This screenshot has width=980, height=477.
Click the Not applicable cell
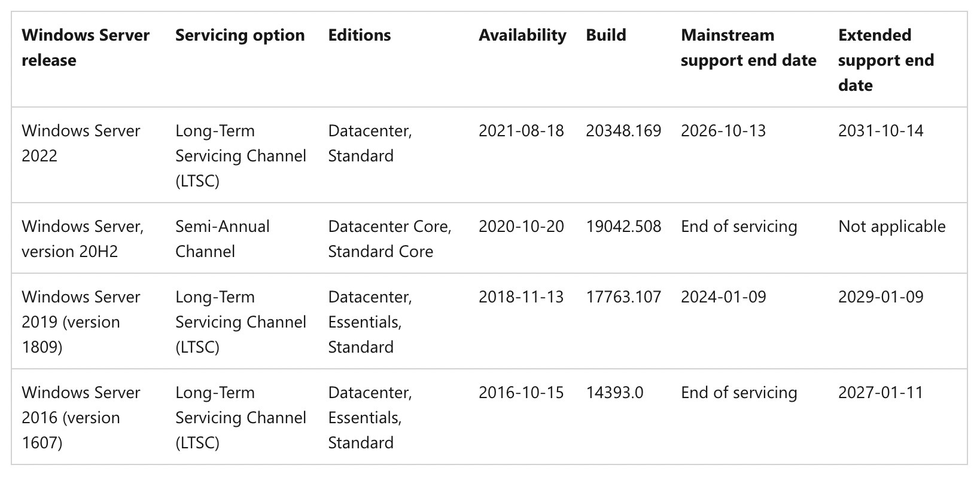point(892,227)
